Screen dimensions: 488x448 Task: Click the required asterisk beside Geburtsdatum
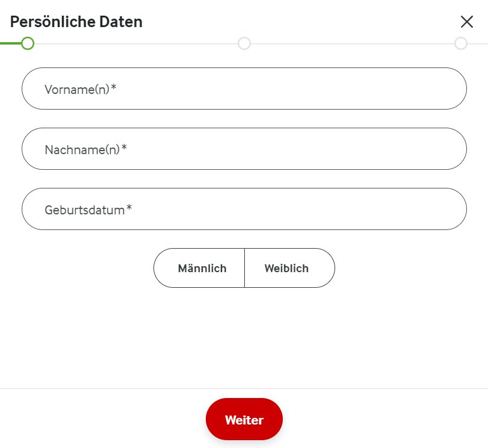pos(129,208)
